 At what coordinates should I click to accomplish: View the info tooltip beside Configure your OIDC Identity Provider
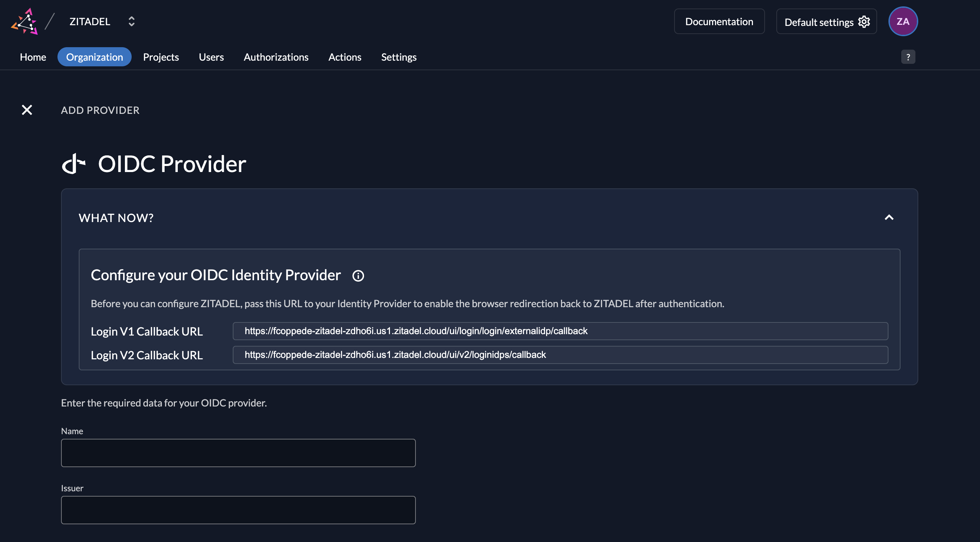pos(358,275)
